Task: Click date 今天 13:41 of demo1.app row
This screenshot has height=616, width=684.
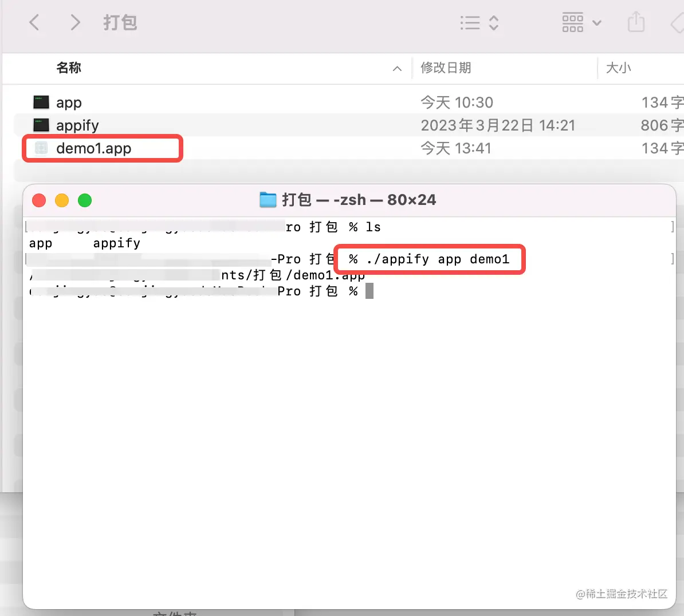Action: click(455, 148)
